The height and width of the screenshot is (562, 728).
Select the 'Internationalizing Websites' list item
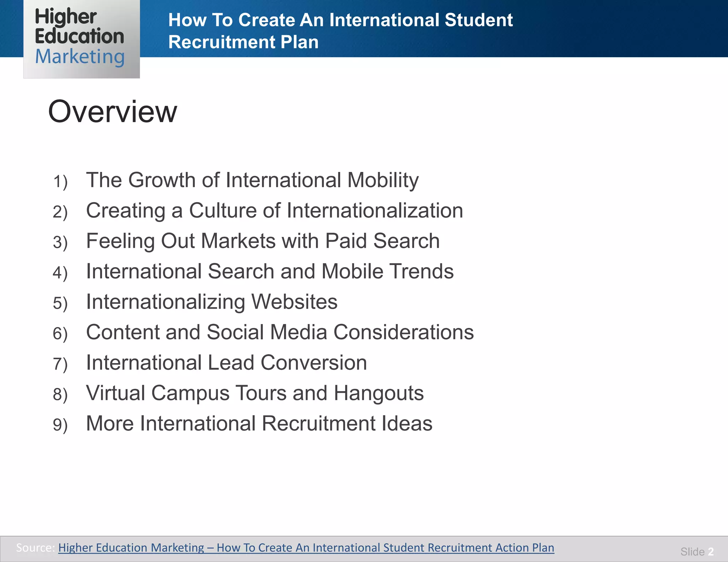pos(212,302)
